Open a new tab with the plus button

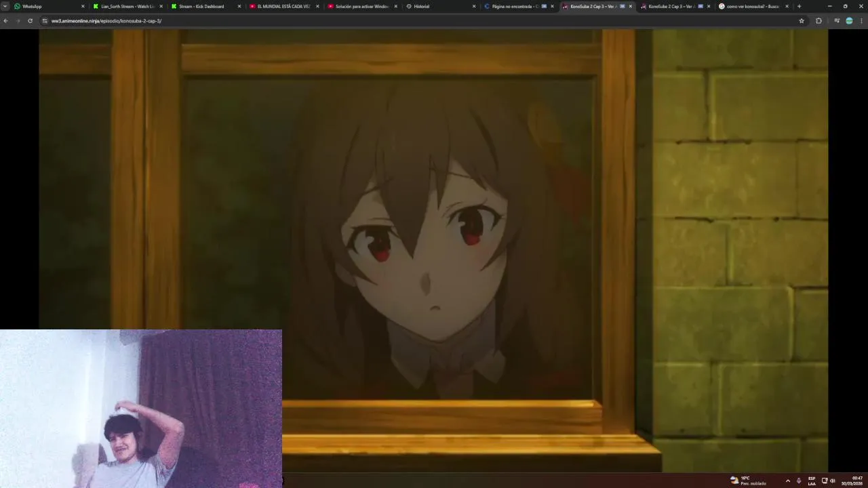799,6
